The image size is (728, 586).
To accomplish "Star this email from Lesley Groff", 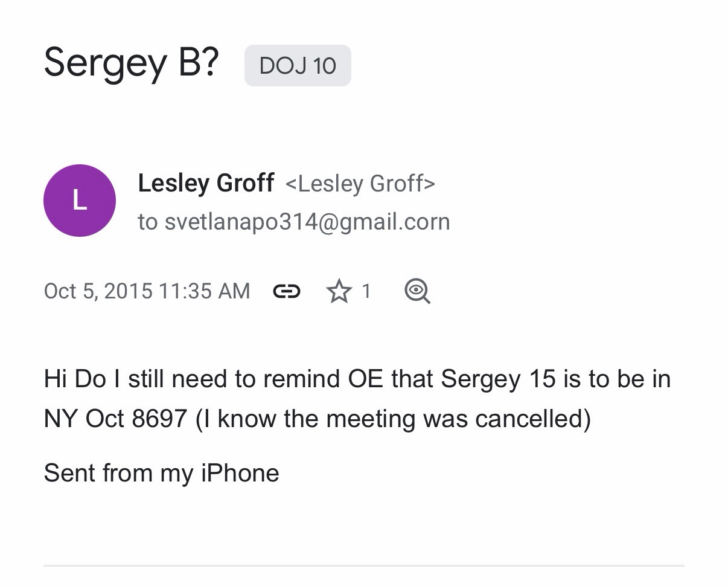I will pos(339,292).
